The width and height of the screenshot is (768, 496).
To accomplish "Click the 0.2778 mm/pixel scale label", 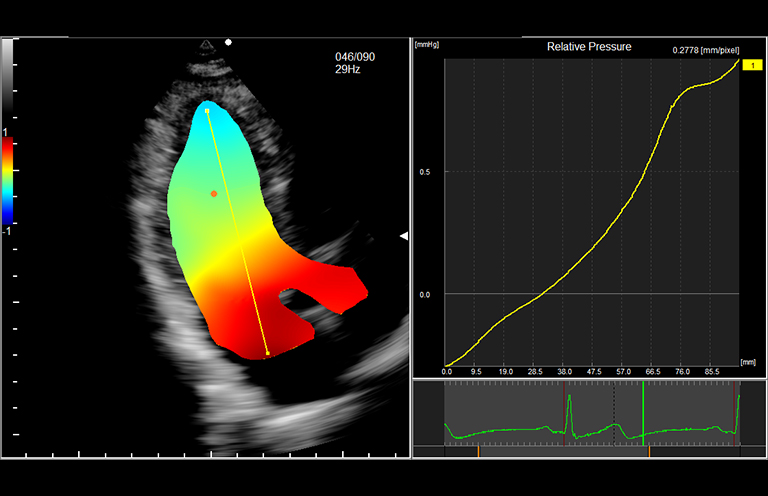I will (x=706, y=48).
